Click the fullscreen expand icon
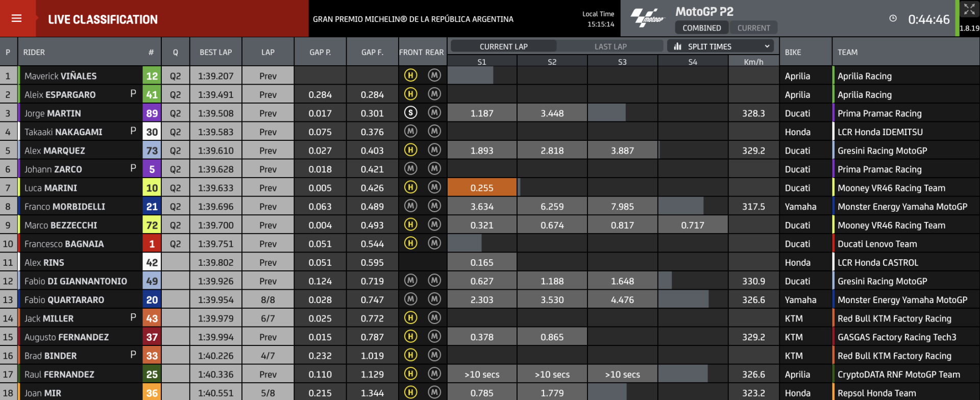 coord(969,9)
